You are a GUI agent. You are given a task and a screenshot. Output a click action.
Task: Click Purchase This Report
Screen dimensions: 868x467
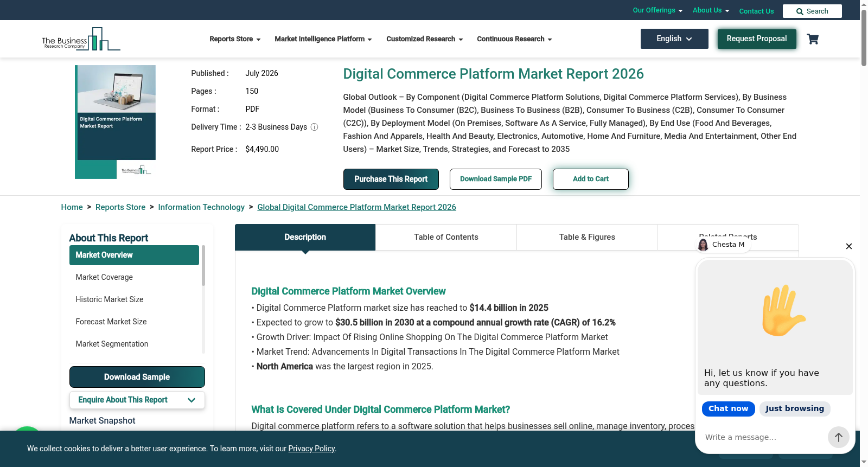point(391,179)
